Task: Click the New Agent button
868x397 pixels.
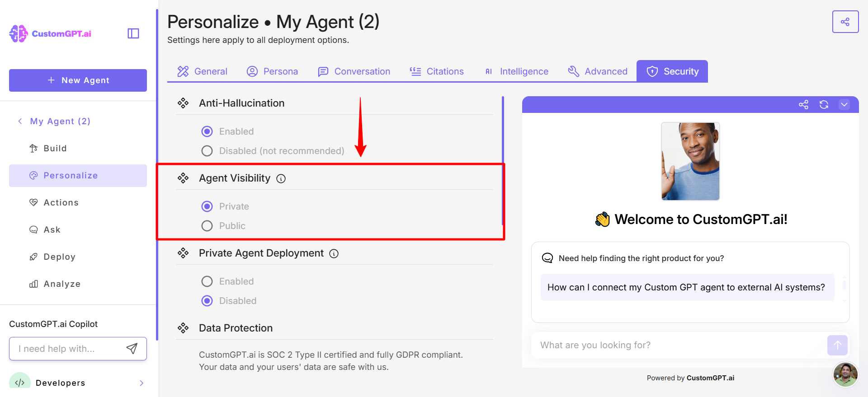Action: (78, 80)
